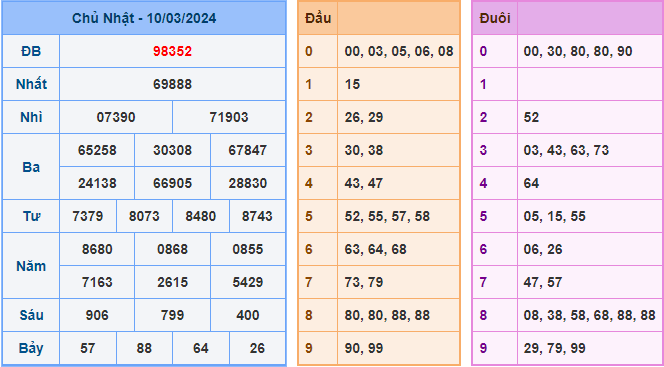664x367 pixels.
Task: Select Sáu prize number 799
Action: click(x=172, y=315)
